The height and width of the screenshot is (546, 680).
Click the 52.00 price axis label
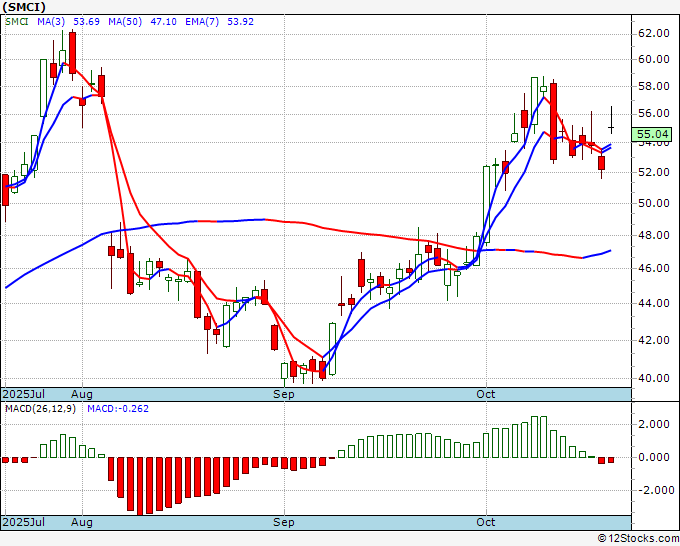click(654, 172)
